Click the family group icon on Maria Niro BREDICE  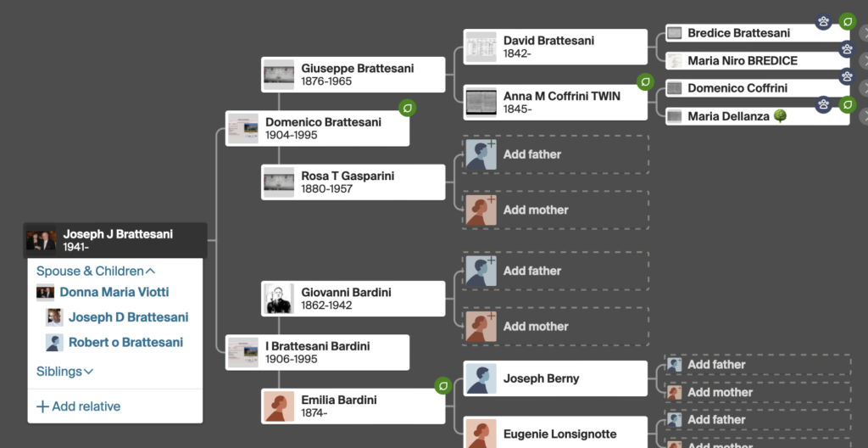click(847, 49)
